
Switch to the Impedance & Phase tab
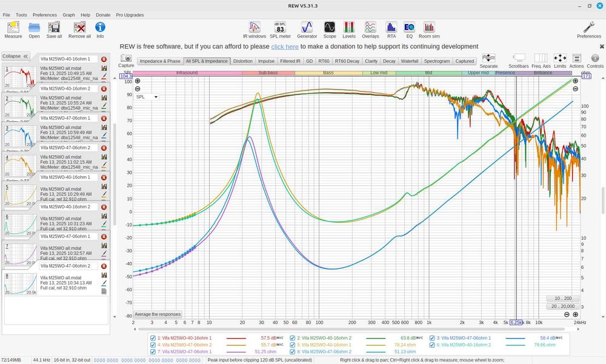pyautogui.click(x=160, y=61)
